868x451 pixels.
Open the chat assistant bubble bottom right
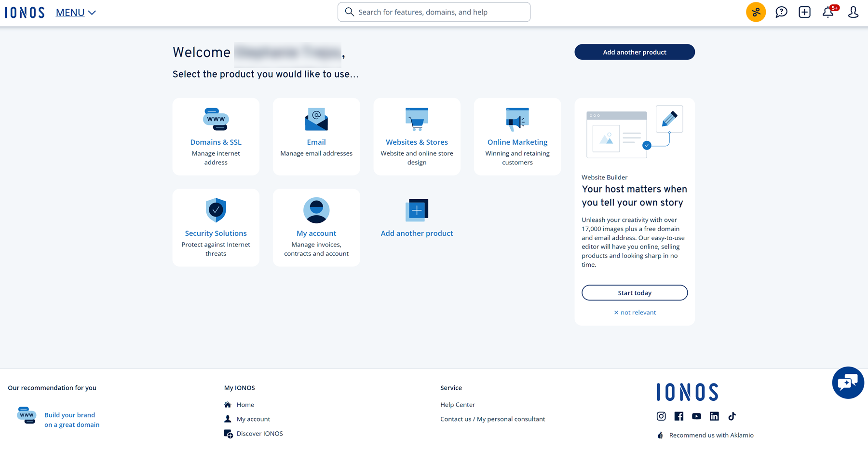848,383
